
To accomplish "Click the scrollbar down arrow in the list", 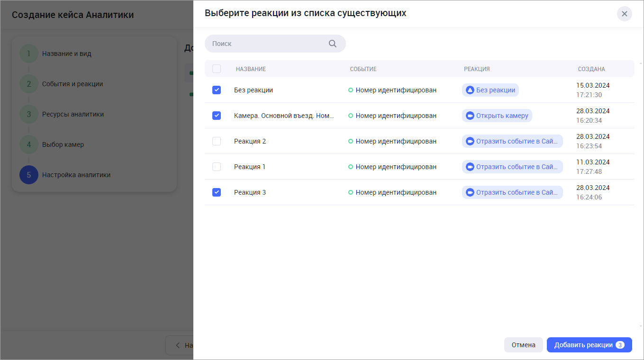I will 641,326.
